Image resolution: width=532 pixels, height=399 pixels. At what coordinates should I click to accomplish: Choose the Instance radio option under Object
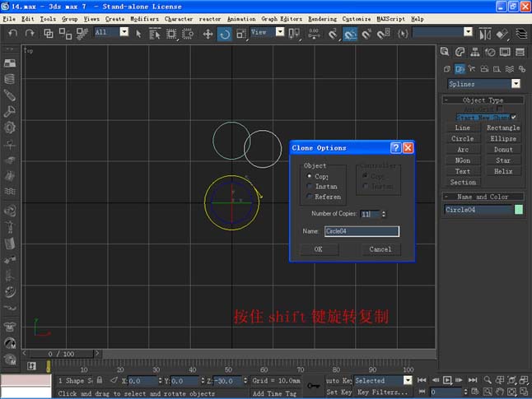pos(310,187)
